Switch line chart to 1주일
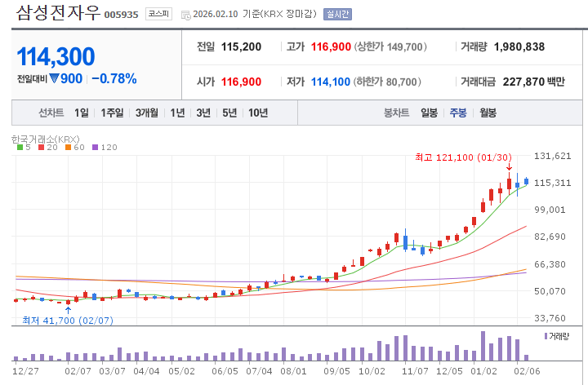This screenshot has height=385, width=588. (113, 113)
